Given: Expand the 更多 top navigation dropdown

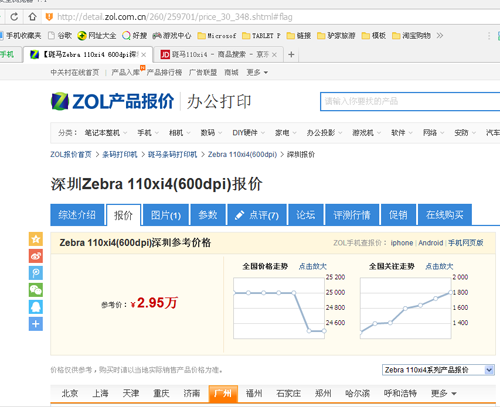Looking at the screenshot, I should click(257, 72).
